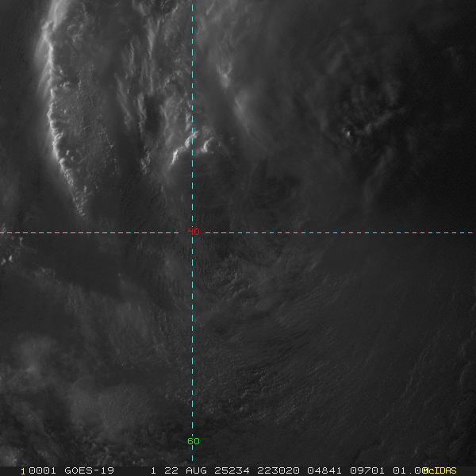The width and height of the screenshot is (476, 476).
Task: Click the 25234 Julian day value
Action: tap(232, 470)
